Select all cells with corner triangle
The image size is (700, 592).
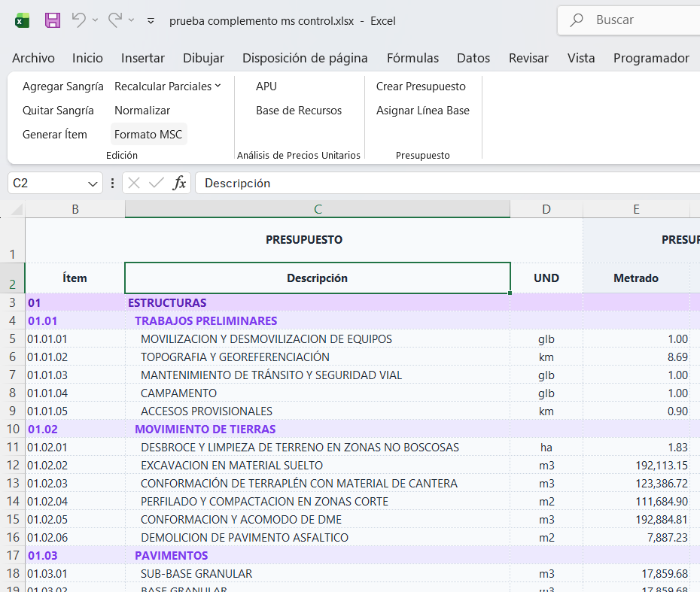pyautogui.click(x=16, y=209)
